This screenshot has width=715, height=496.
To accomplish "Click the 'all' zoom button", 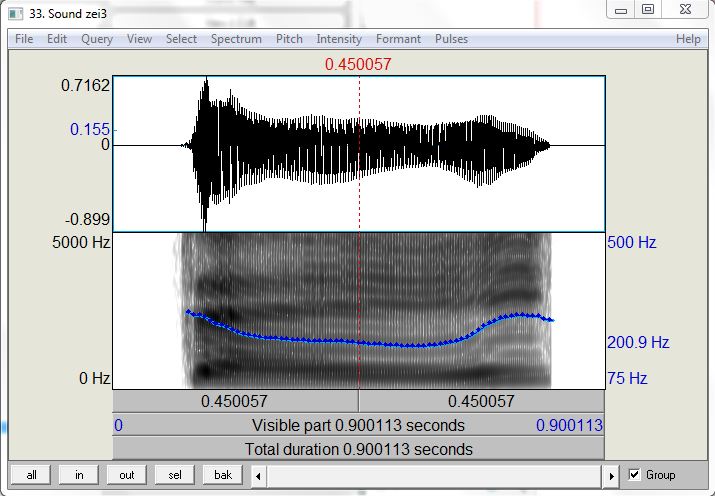I will pos(31,475).
